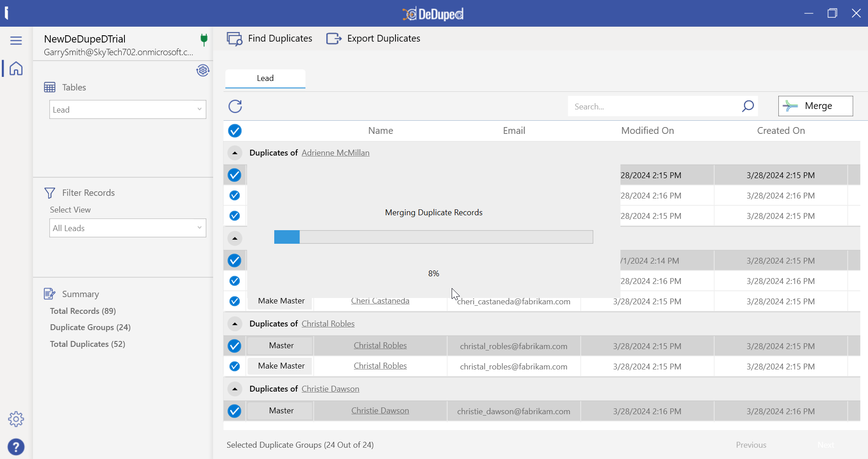Screen dimensions: 868x459
Task: Click the green connection plug icon
Action: pos(204,40)
